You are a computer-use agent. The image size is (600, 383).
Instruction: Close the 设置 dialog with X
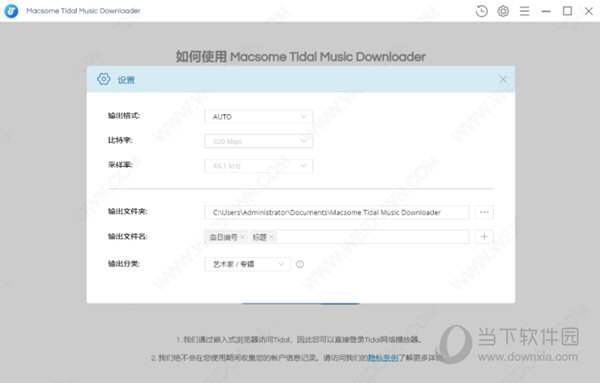click(x=503, y=79)
